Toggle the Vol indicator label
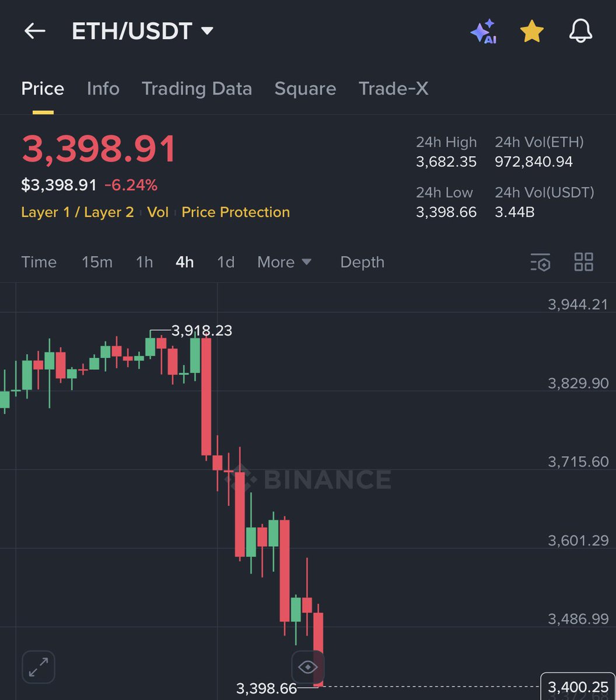The width and height of the screenshot is (616, 700). tap(158, 212)
